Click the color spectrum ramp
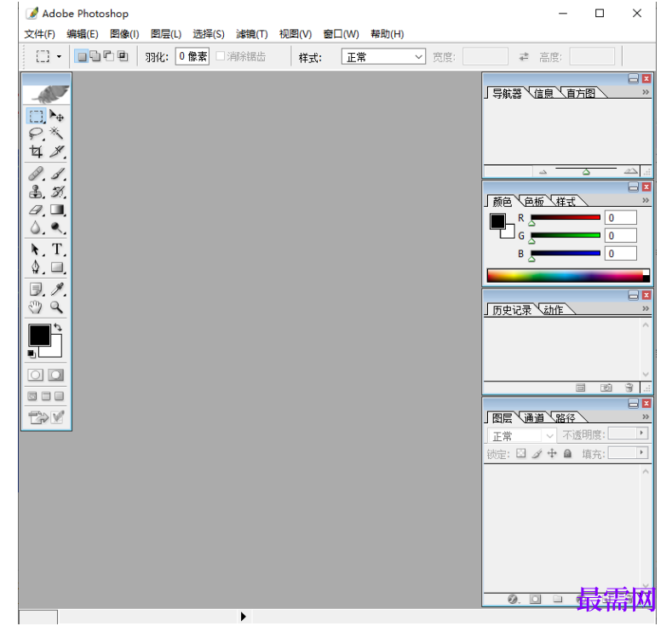Viewport: 672px width, 626px height. [568, 275]
